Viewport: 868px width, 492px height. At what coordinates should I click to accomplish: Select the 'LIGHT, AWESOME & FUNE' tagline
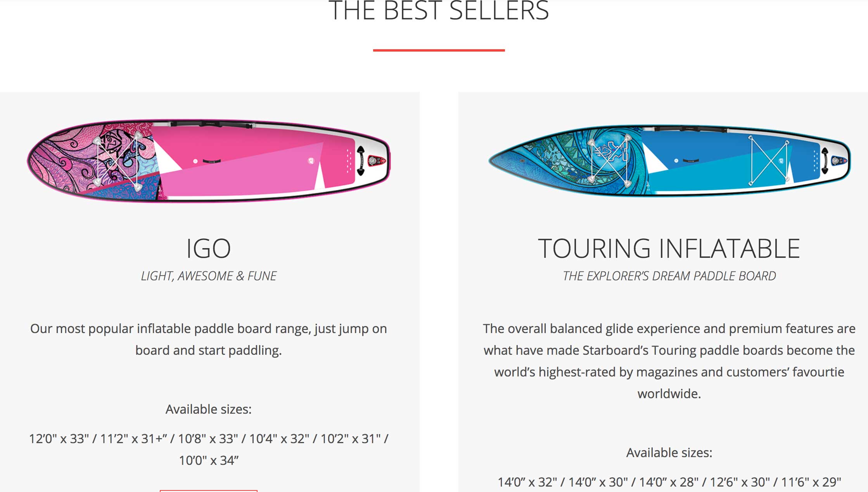[x=209, y=276]
